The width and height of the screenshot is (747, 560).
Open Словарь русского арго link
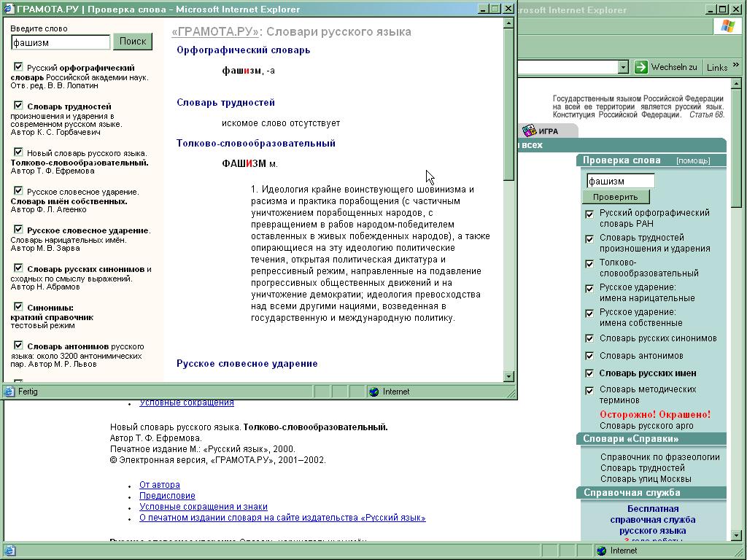[x=646, y=426]
